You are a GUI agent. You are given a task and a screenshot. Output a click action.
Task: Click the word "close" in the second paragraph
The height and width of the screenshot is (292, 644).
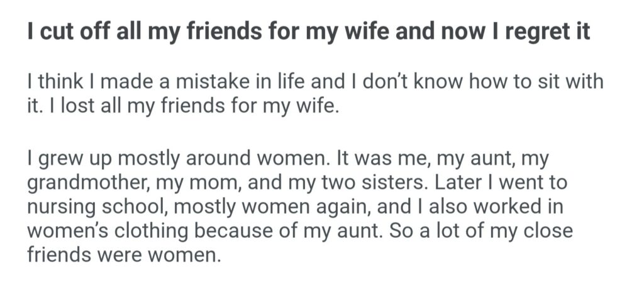tap(542, 231)
